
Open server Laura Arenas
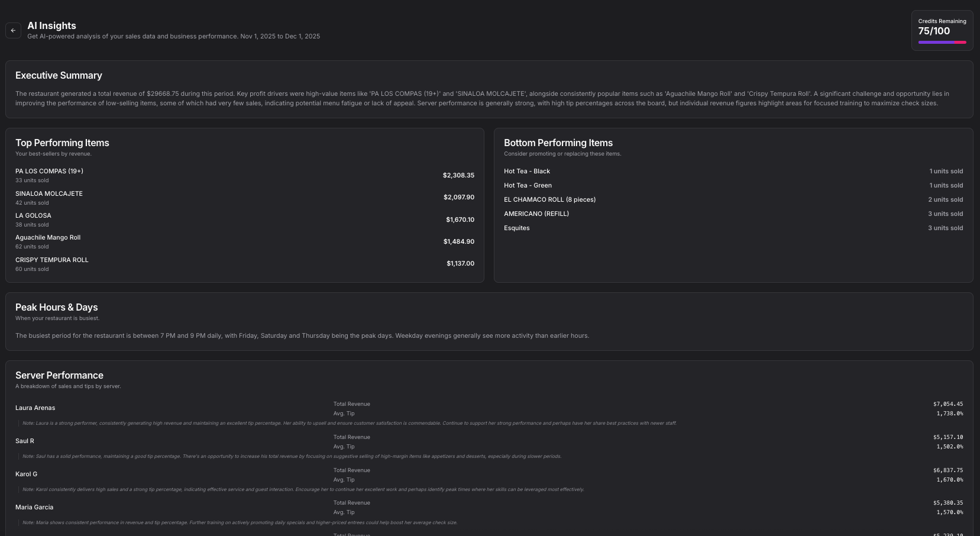35,408
